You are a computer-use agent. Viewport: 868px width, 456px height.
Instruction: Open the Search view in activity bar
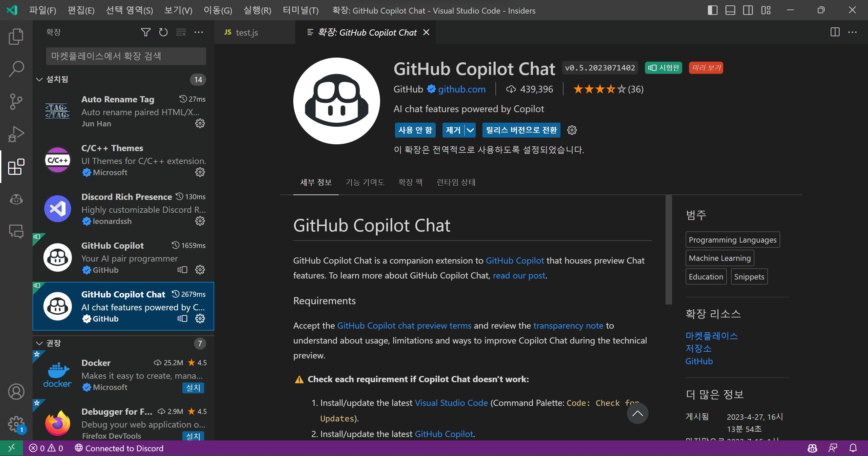click(x=16, y=69)
